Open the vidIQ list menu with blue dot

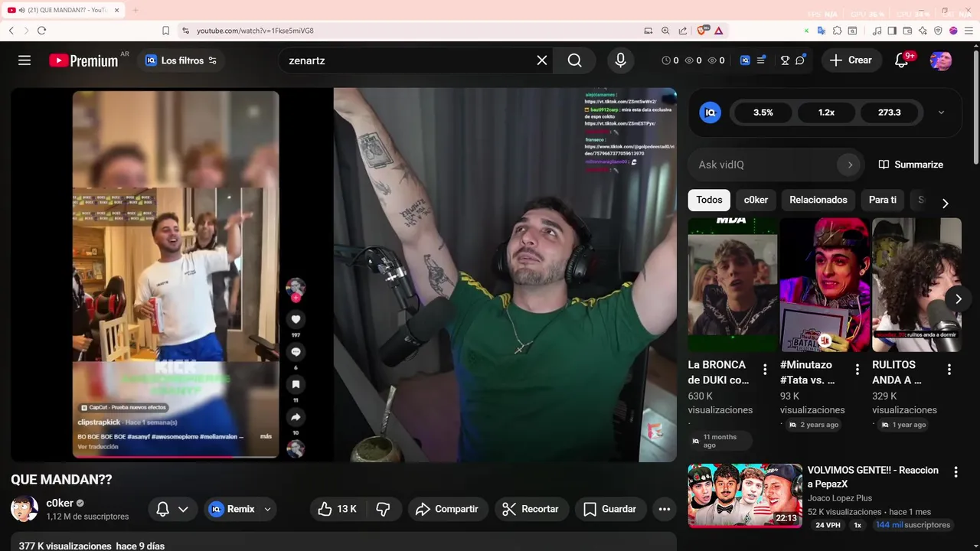click(x=761, y=60)
